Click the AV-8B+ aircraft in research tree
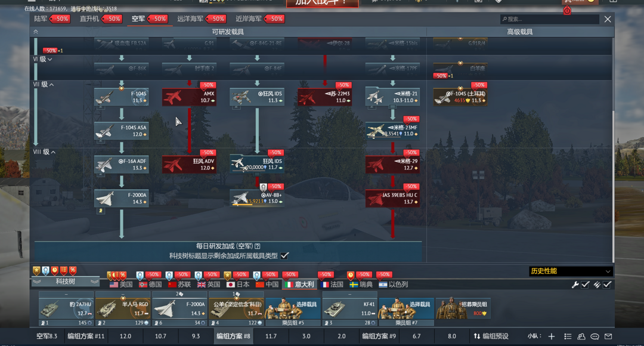The image size is (644, 346). coord(257,198)
